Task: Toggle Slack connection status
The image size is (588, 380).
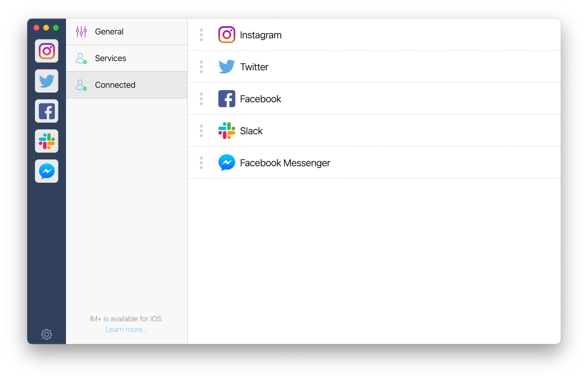Action: coord(202,131)
